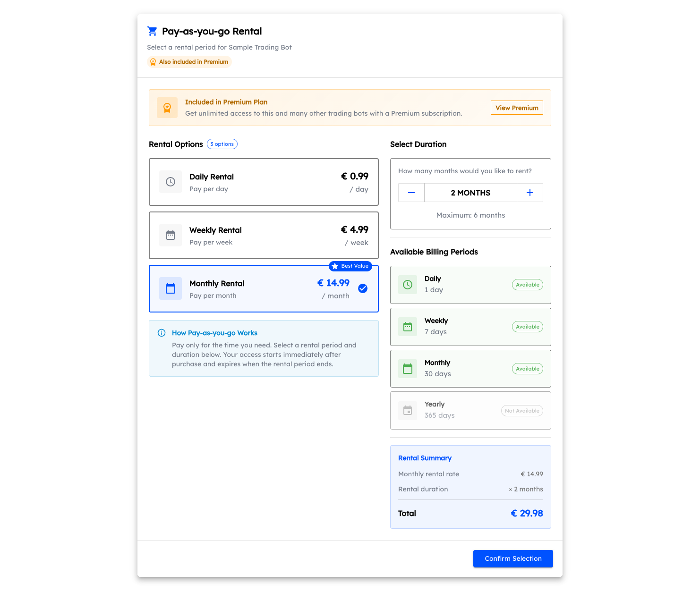This screenshot has height=591, width=700.
Task: Click the premium badge icon in the banner
Action: [167, 108]
